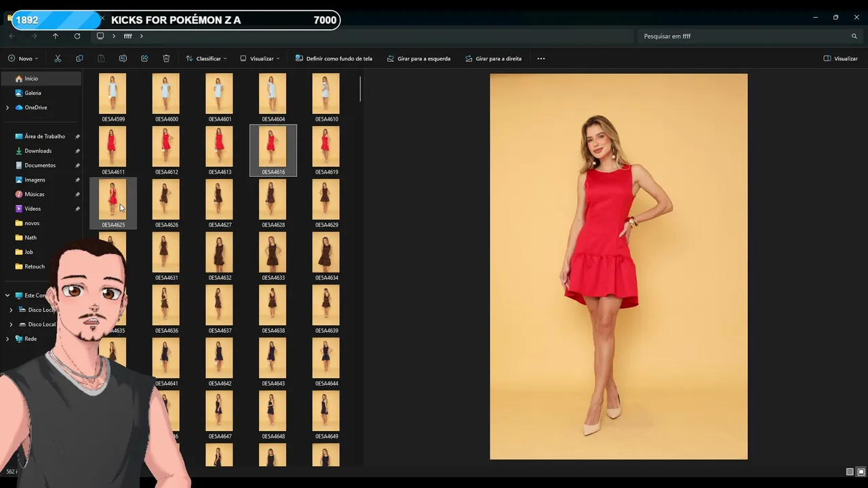Navigate up one folder level
The height and width of the screenshot is (488, 868).
(x=56, y=36)
